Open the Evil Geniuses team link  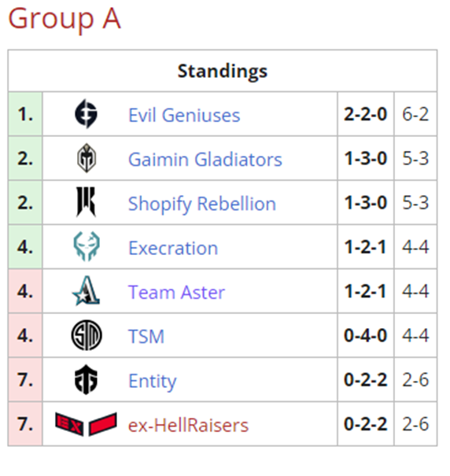(x=184, y=115)
